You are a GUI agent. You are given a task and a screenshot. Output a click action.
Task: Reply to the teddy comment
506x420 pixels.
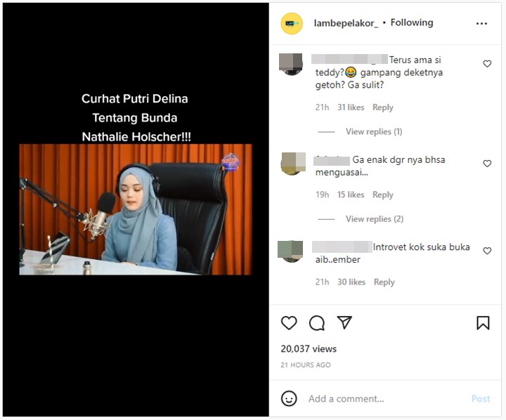pos(383,107)
